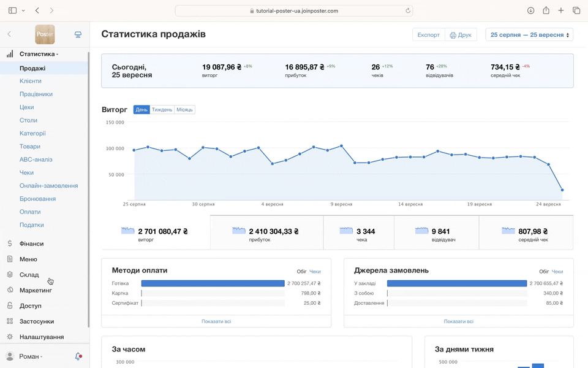Open ABC-аналіз report in sidebar
The width and height of the screenshot is (588, 368).
[36, 159]
